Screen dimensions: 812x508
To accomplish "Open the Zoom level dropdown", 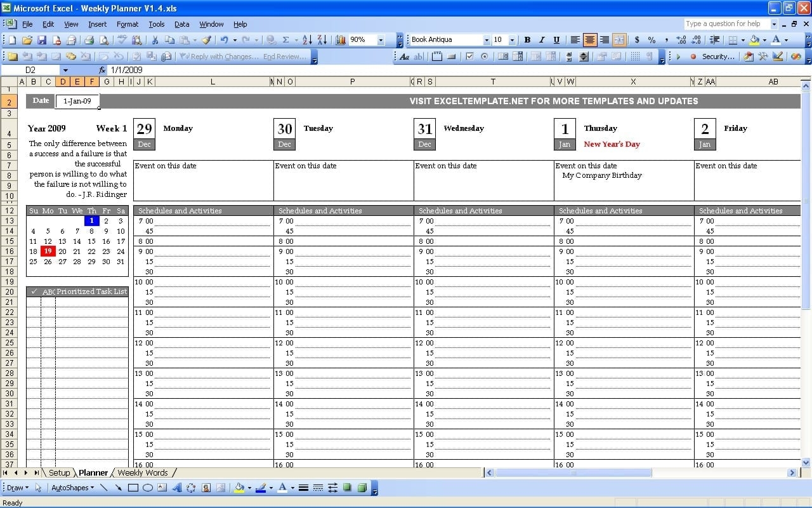I will point(381,39).
